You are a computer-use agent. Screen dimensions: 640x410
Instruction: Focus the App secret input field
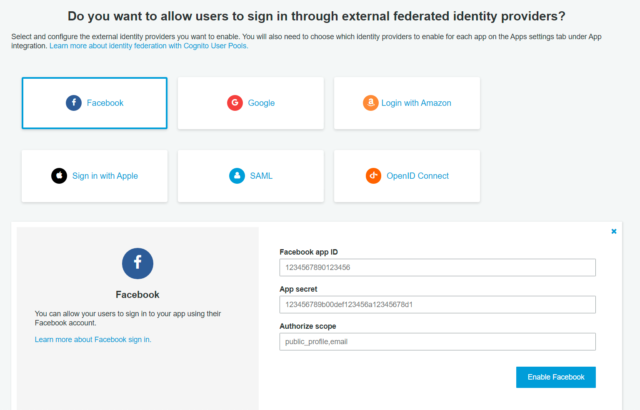click(x=437, y=305)
